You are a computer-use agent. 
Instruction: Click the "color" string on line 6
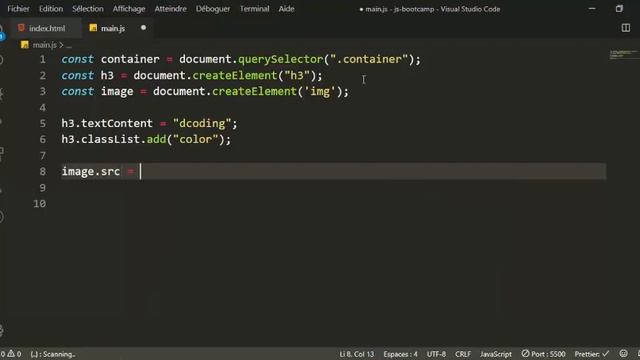point(196,140)
